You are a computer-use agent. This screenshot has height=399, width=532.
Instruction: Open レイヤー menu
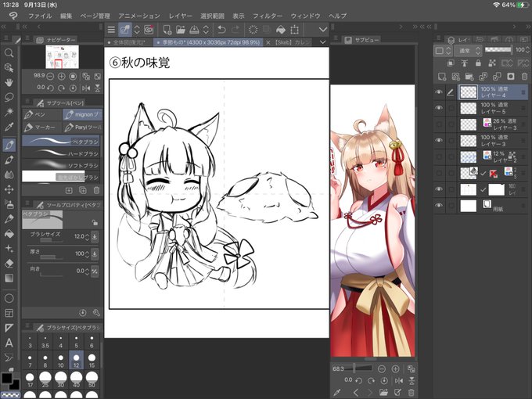point(181,16)
